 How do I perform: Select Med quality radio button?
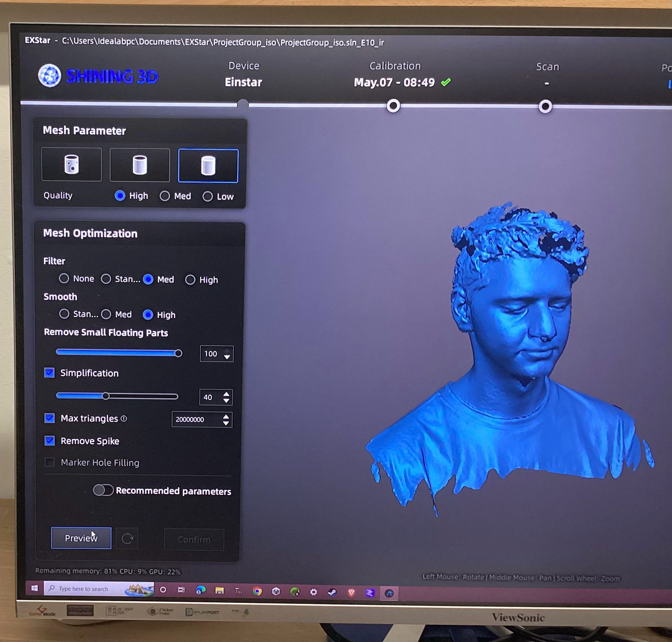pos(165,196)
